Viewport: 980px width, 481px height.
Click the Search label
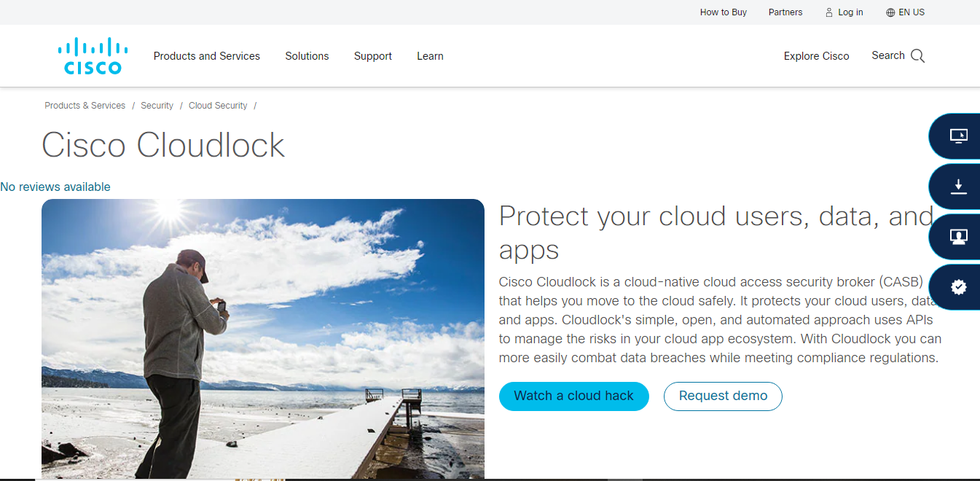pos(888,55)
